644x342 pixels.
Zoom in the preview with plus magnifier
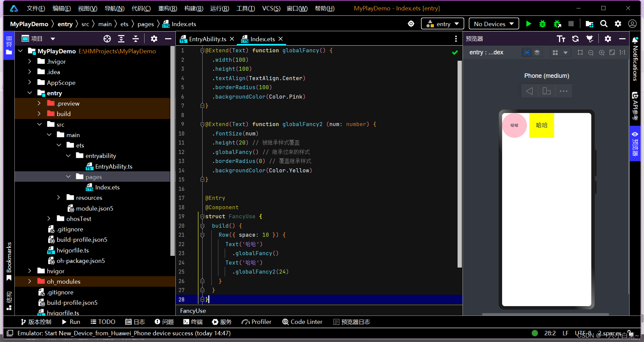(x=602, y=53)
